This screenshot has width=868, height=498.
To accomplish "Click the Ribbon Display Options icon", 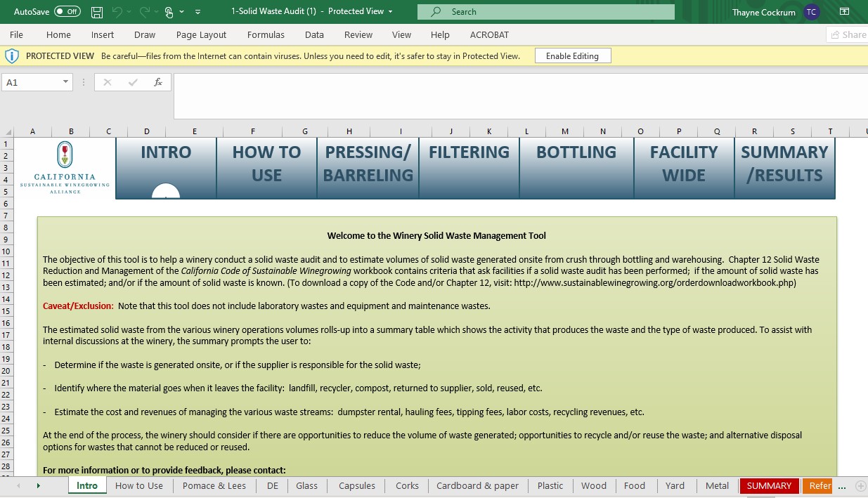I will click(844, 12).
